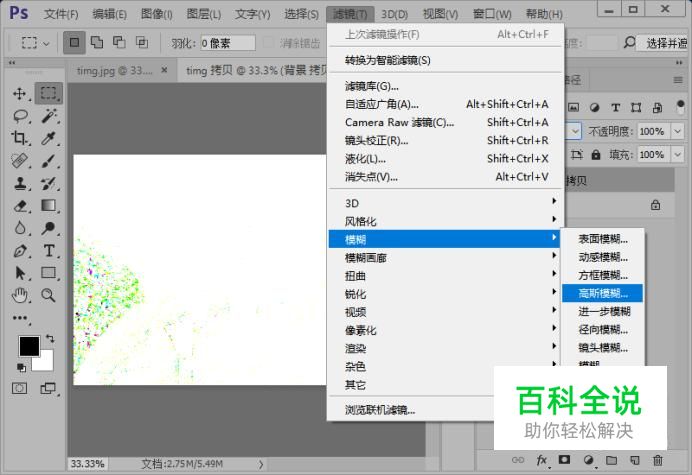Viewport: 692px width, 475px height.
Task: Select the Dodge tool
Action: [x=49, y=228]
